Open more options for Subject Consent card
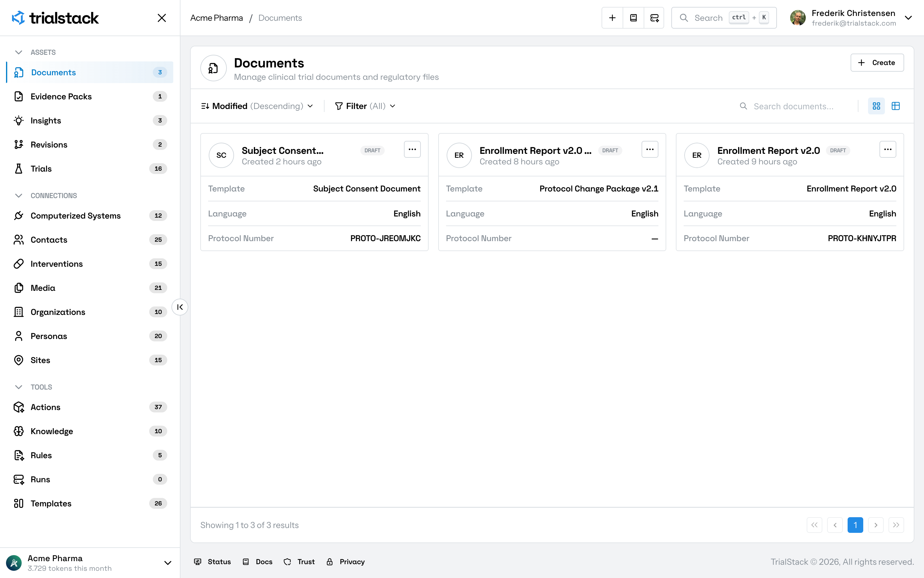 click(412, 150)
